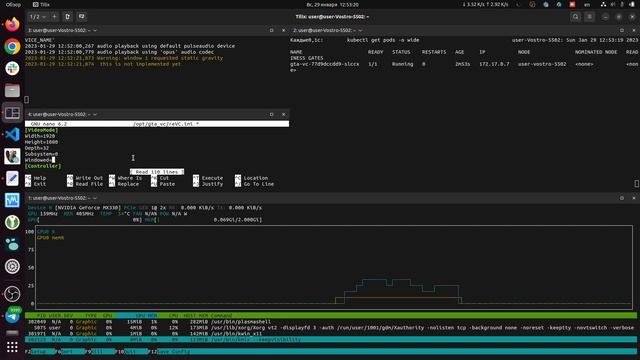Screen dimensions: 640x360
Task: Click nvtop F9 Kill option
Action: coord(100,351)
